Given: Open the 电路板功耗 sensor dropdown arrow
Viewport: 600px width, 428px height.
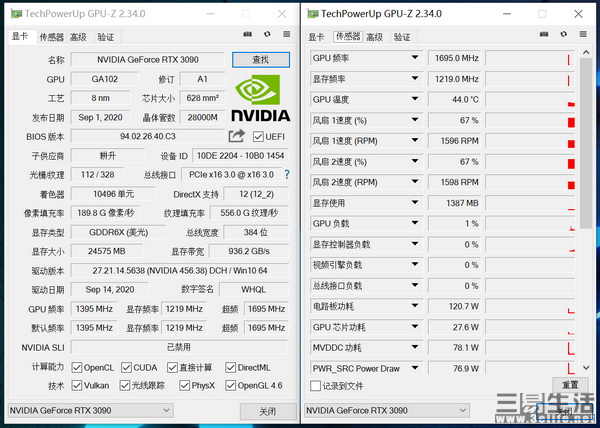Looking at the screenshot, I should click(x=415, y=306).
